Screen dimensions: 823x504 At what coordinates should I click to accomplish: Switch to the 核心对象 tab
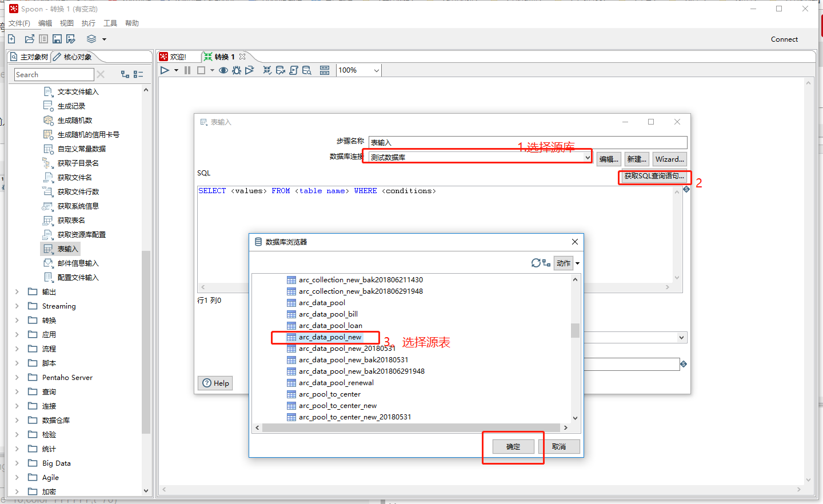(73, 57)
